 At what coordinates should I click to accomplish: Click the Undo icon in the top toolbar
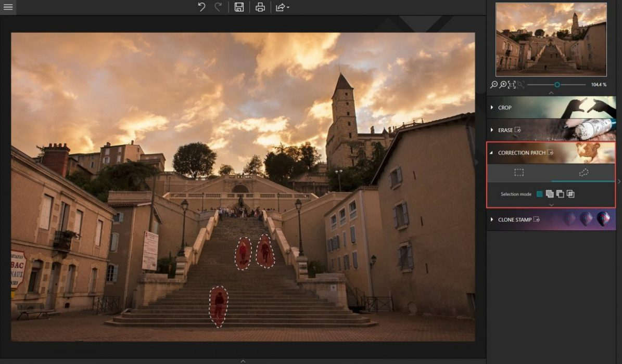201,7
